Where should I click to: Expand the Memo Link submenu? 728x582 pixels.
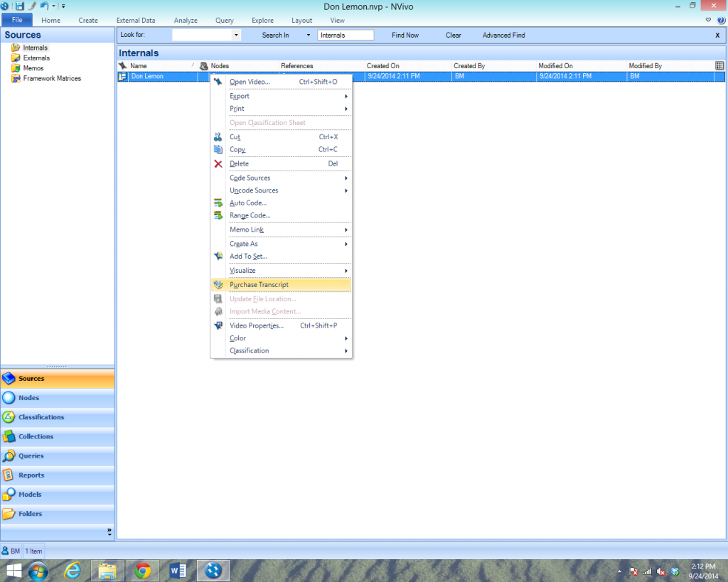click(282, 230)
